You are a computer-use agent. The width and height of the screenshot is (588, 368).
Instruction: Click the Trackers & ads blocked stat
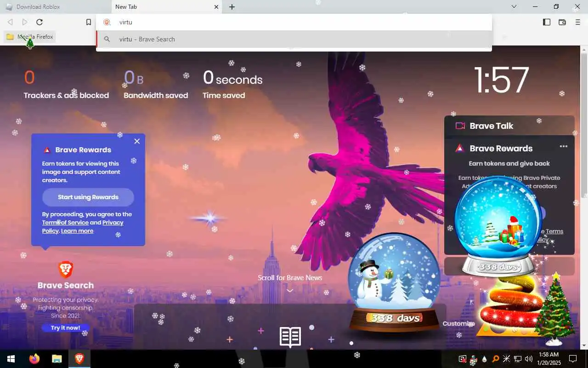(66, 84)
